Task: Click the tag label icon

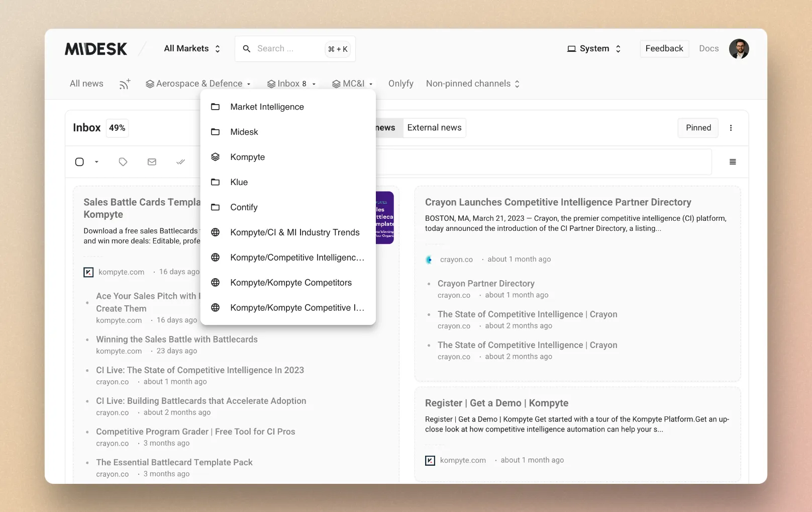Action: coord(123,162)
